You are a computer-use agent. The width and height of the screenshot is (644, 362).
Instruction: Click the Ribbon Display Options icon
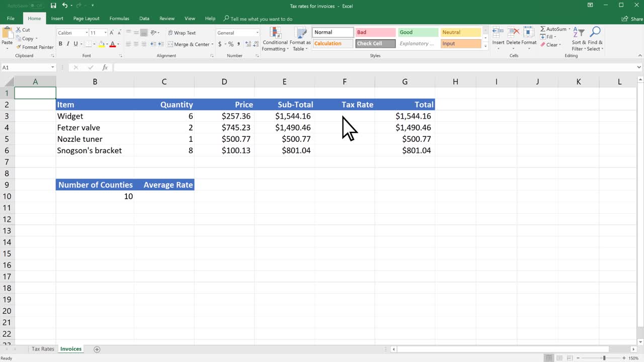pyautogui.click(x=591, y=5)
